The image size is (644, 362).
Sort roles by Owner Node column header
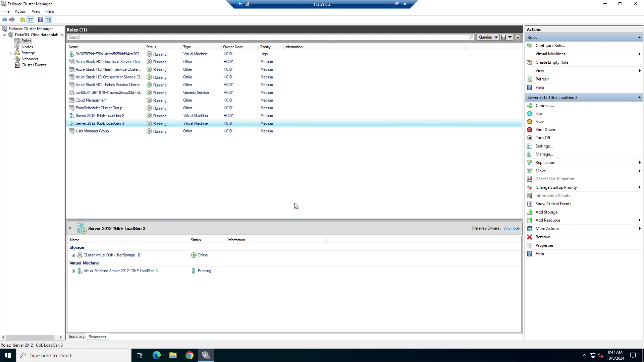tap(240, 47)
